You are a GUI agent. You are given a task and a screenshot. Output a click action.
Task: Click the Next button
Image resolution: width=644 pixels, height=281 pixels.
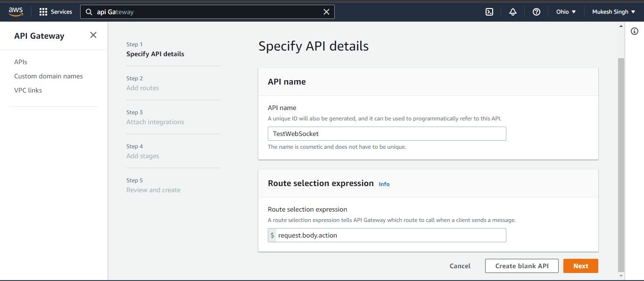tap(580, 266)
